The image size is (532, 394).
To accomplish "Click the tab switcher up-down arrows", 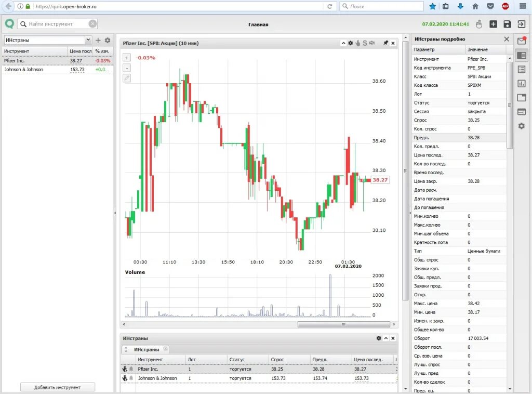I will tap(126, 349).
